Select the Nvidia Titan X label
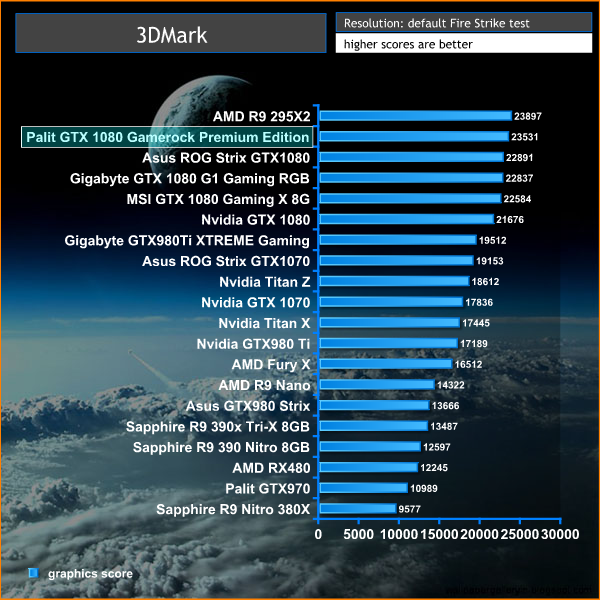Image resolution: width=600 pixels, height=600 pixels. [264, 323]
